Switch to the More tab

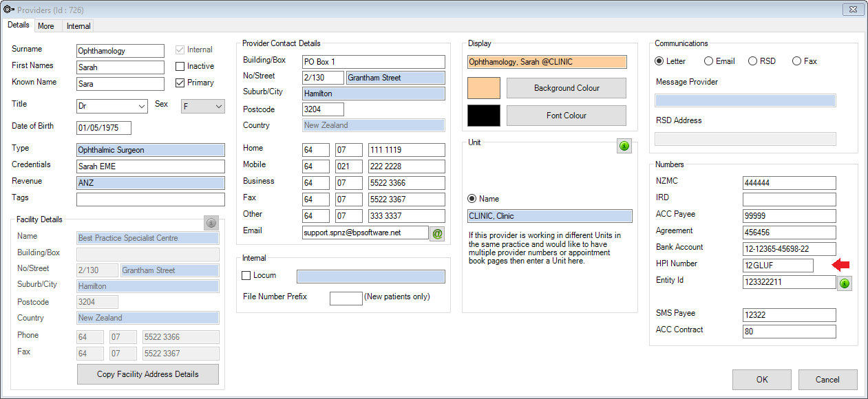pyautogui.click(x=46, y=26)
